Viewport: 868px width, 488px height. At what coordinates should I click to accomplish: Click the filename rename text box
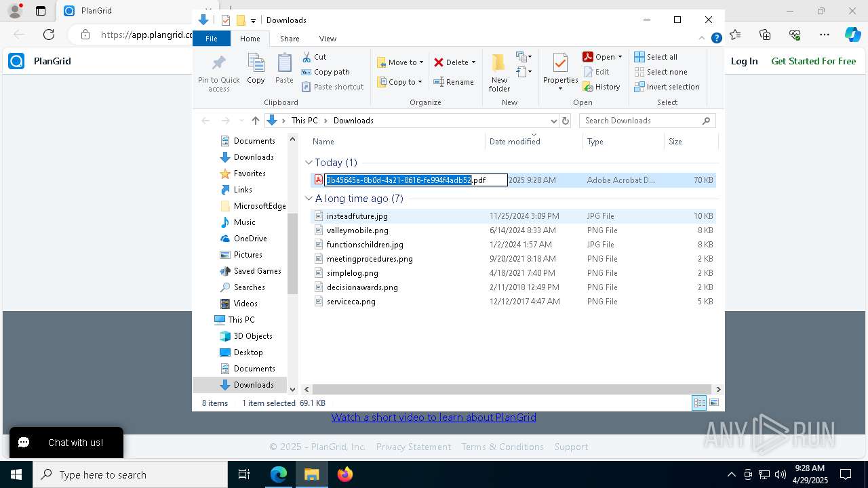(416, 180)
